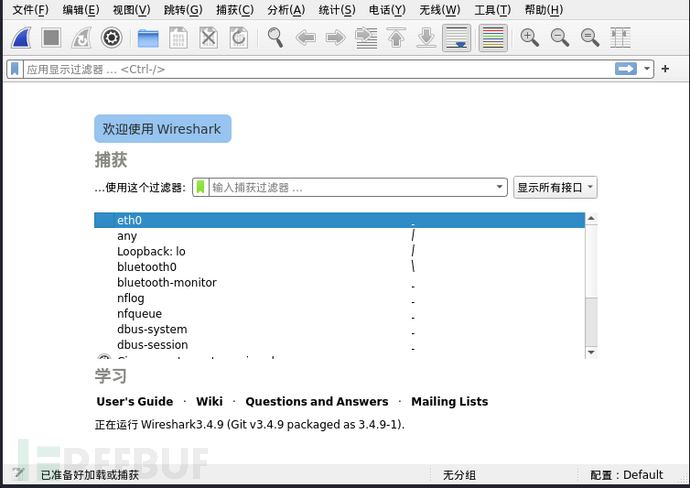Jump to last packet icon
690x488 pixels.
pyautogui.click(x=426, y=38)
